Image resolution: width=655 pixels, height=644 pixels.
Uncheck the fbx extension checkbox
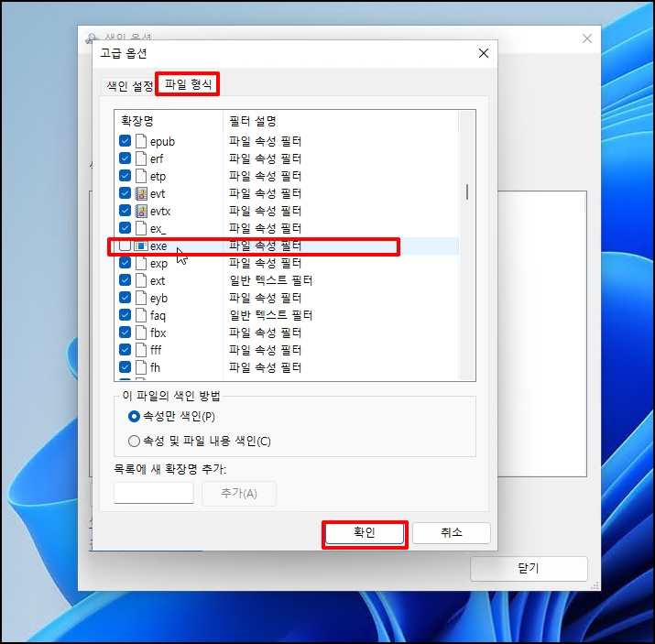[x=125, y=333]
